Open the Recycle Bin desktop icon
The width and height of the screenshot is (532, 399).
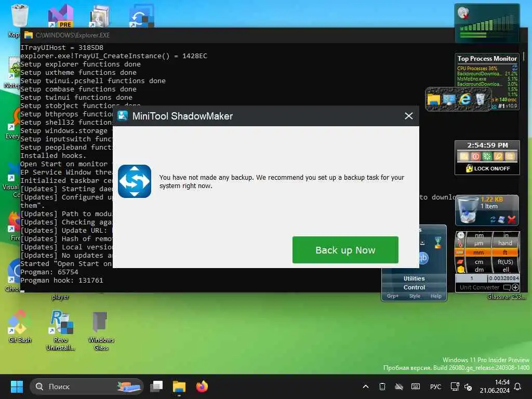coord(19,15)
